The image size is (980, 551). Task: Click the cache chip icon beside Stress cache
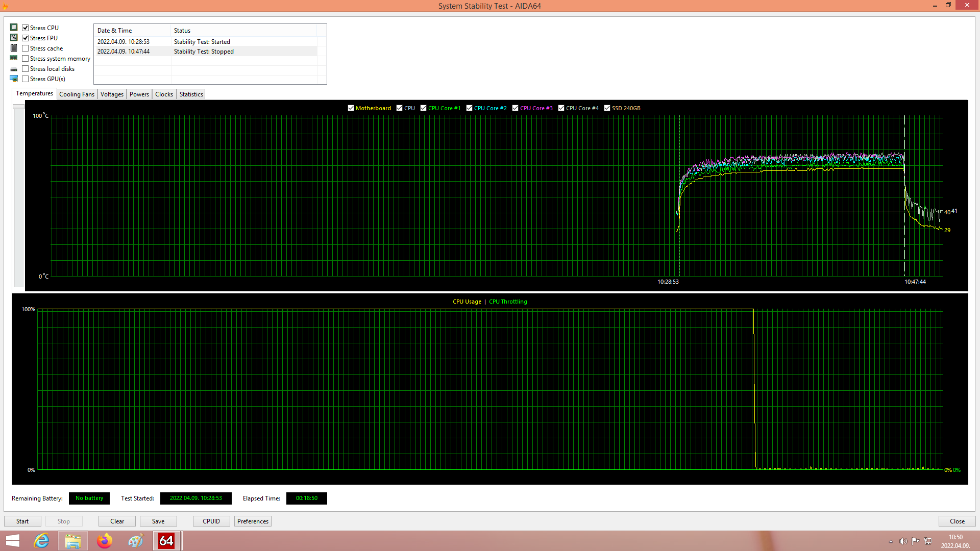[14, 48]
